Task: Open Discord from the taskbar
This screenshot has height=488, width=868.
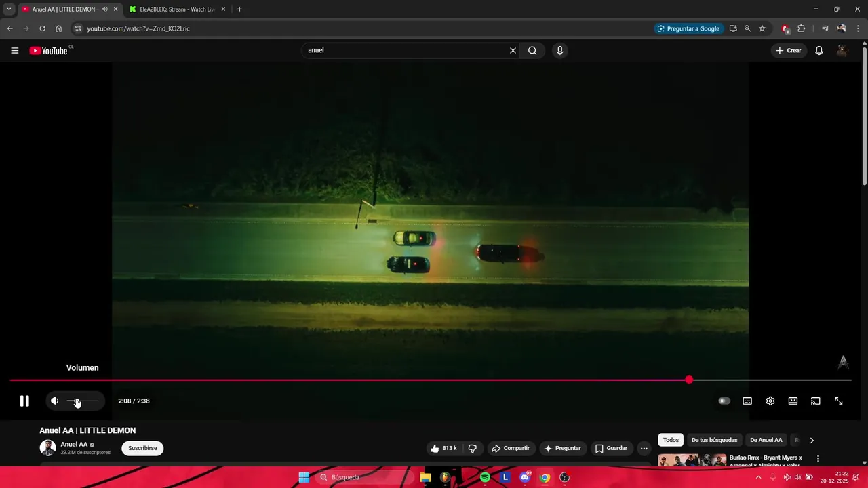Action: tap(525, 477)
